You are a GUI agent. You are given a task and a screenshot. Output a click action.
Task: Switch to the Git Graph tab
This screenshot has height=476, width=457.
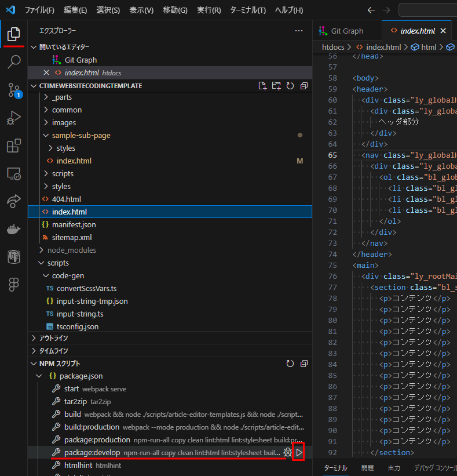pyautogui.click(x=347, y=31)
